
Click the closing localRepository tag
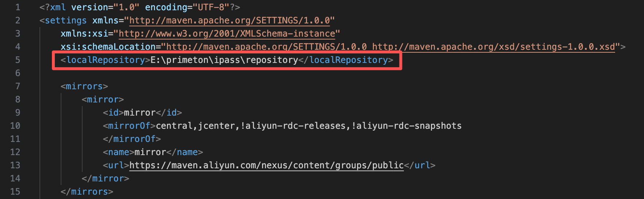(x=348, y=60)
